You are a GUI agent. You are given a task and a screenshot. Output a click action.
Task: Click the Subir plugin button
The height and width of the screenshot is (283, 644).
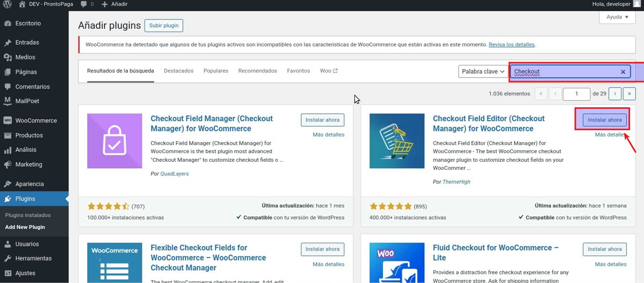coord(164,25)
